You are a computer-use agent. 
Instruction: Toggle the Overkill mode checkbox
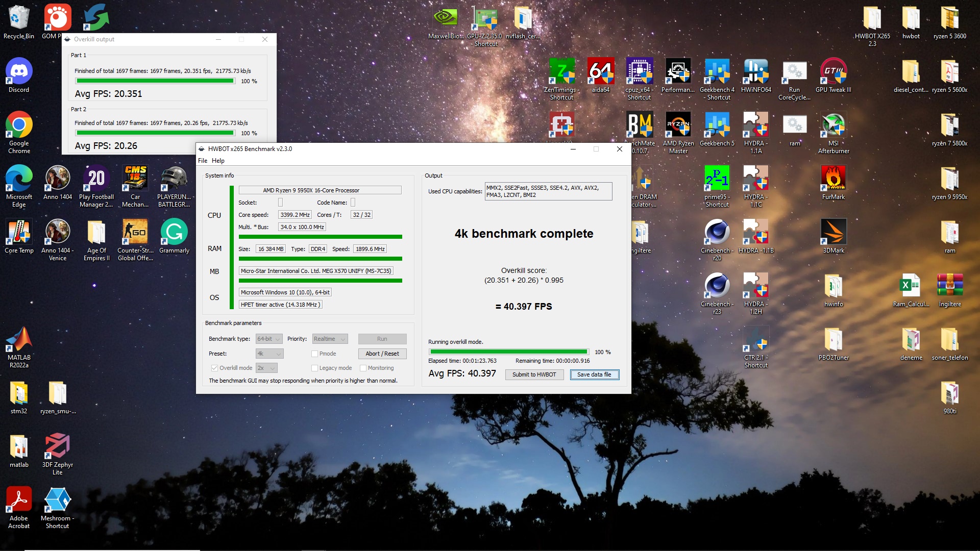[x=214, y=368]
